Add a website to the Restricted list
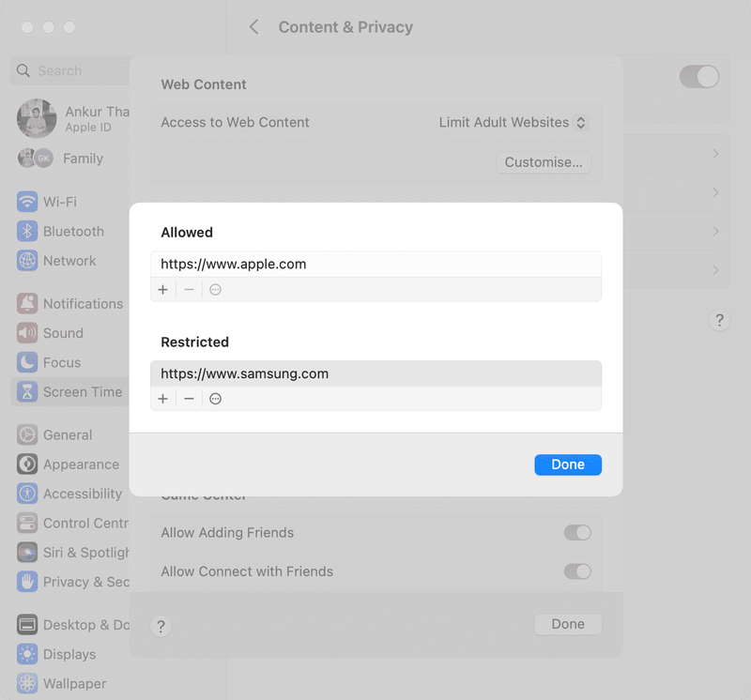The width and height of the screenshot is (751, 700). pos(162,399)
